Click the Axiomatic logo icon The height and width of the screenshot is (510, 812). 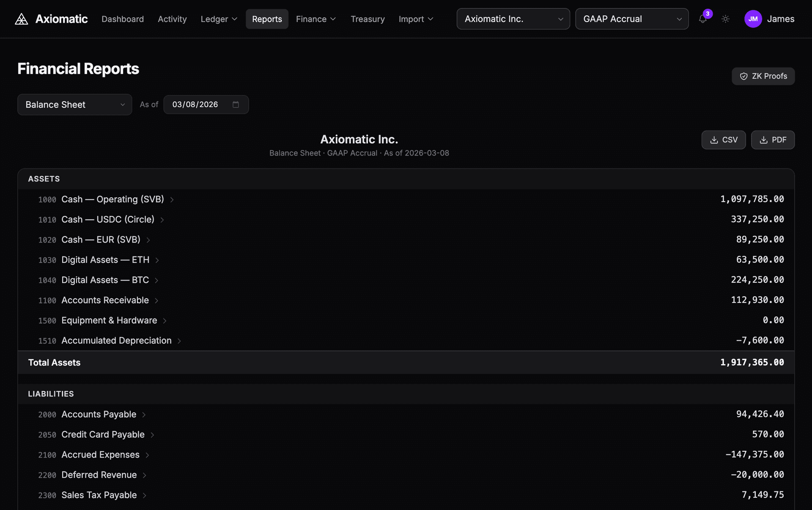tap(21, 19)
